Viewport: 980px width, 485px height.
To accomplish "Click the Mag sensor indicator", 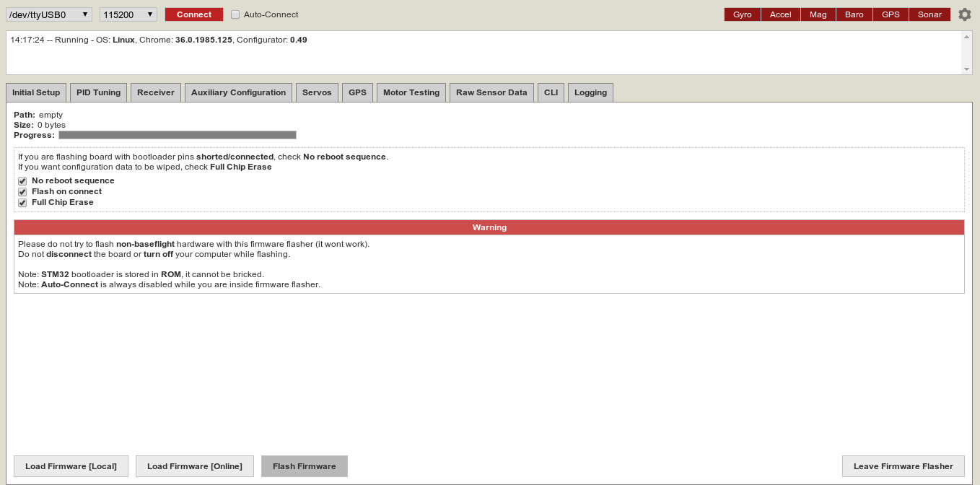I will pyautogui.click(x=818, y=14).
